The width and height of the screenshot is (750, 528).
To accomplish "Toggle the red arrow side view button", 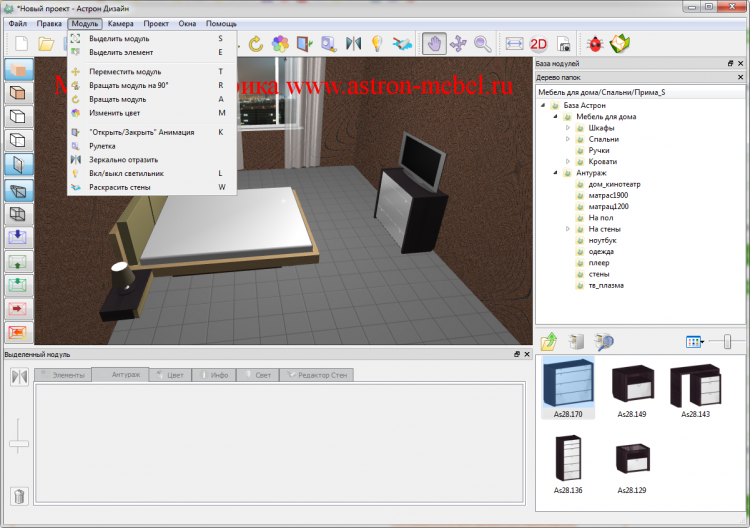I will coord(20,308).
